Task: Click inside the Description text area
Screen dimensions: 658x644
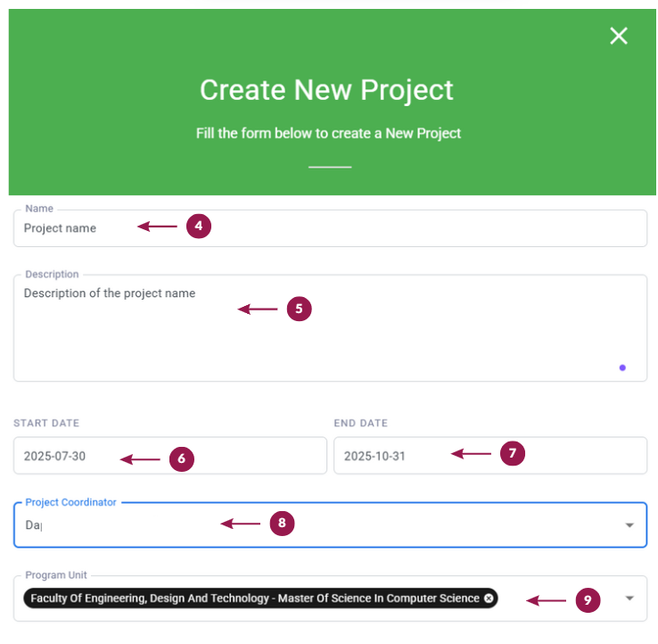Action: [x=330, y=328]
